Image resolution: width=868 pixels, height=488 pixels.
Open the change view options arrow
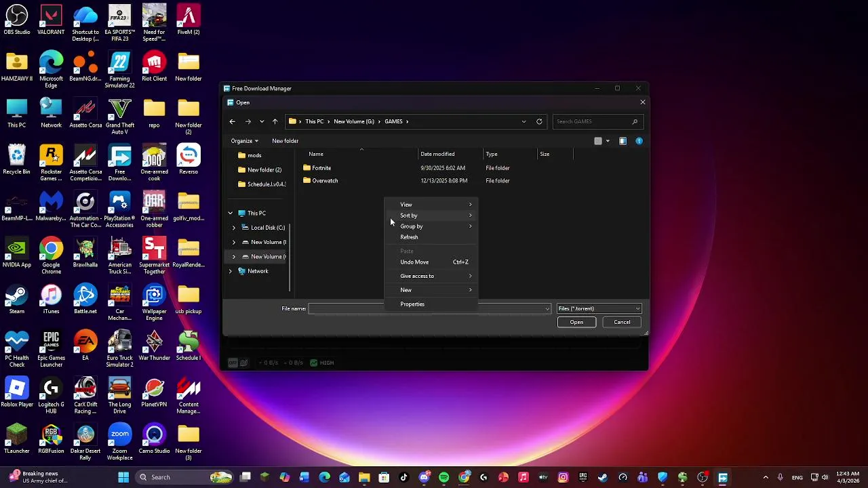pyautogui.click(x=608, y=141)
